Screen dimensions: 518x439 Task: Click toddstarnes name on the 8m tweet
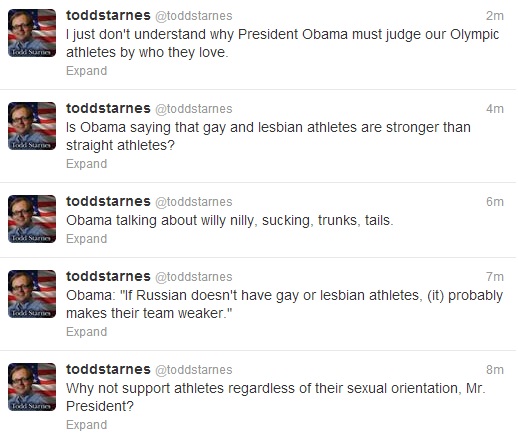click(x=108, y=370)
